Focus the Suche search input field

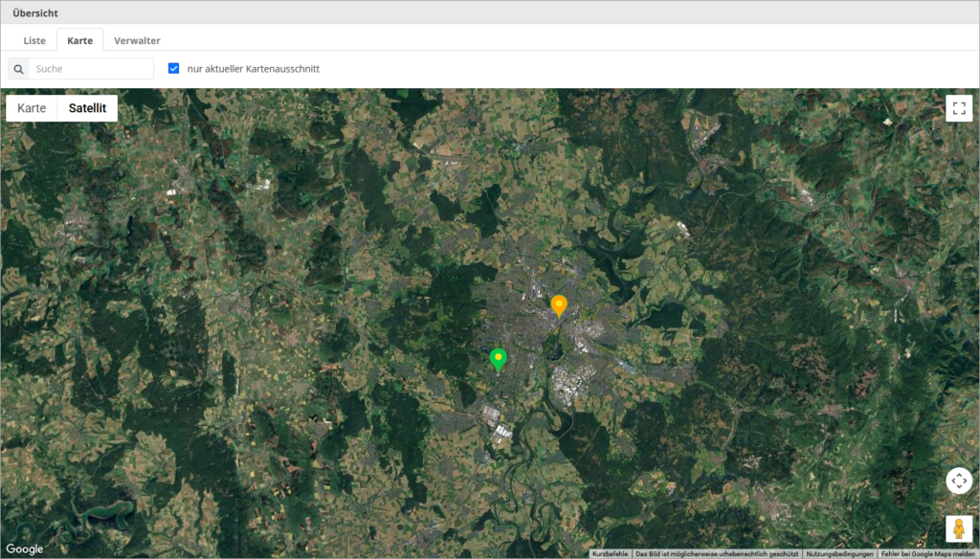(x=91, y=69)
